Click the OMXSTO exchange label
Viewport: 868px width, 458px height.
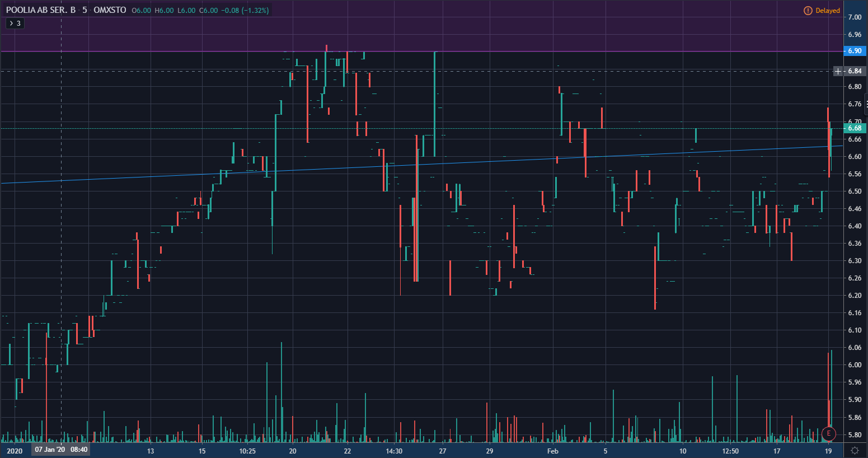click(110, 10)
